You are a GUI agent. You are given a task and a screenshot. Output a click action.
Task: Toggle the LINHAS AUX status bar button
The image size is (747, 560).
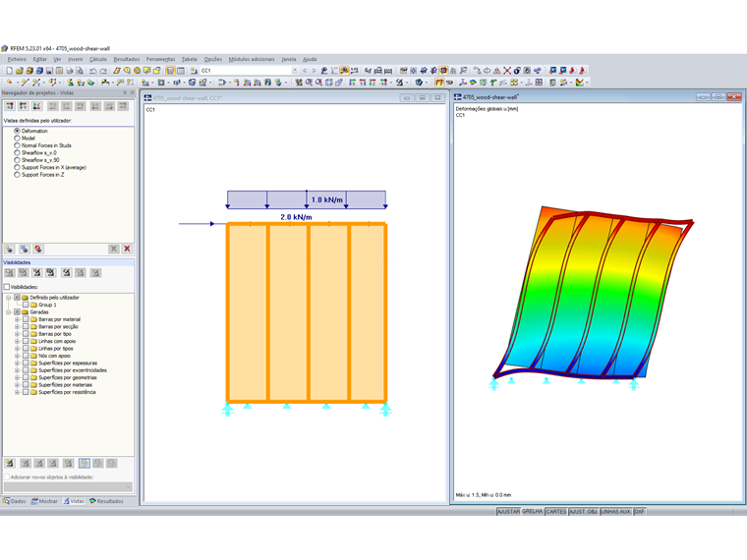615,512
